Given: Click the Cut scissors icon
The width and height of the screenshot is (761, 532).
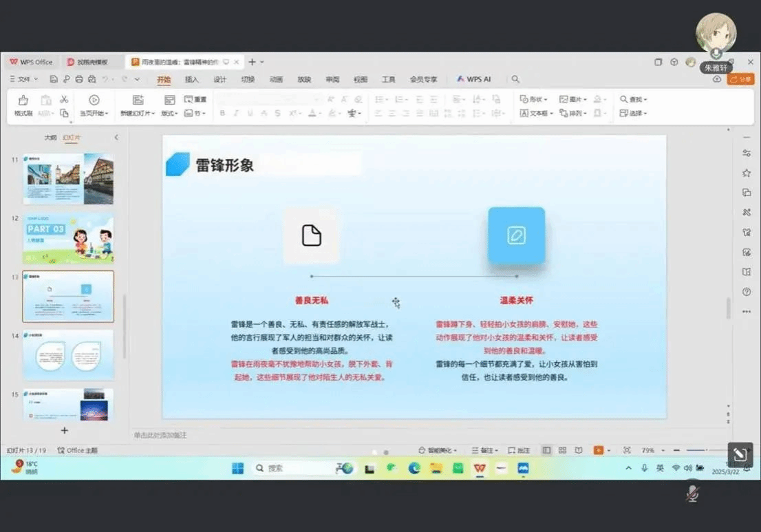Looking at the screenshot, I should [64, 99].
